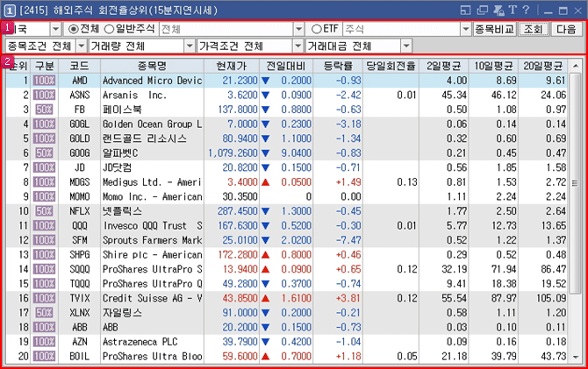Viewport: 588px width, 369px height.
Task: Click the SQQQ code cell
Action: (x=80, y=269)
